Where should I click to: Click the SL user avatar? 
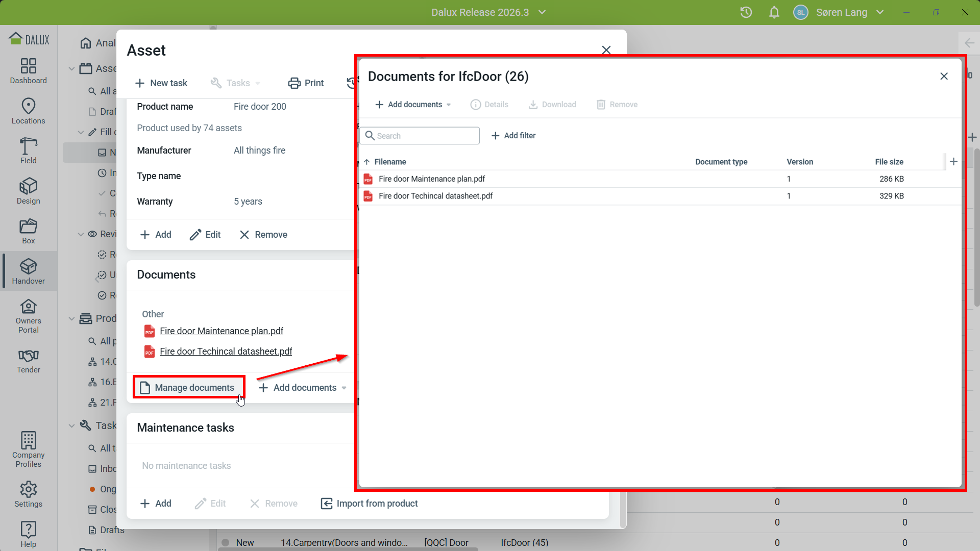(x=801, y=12)
